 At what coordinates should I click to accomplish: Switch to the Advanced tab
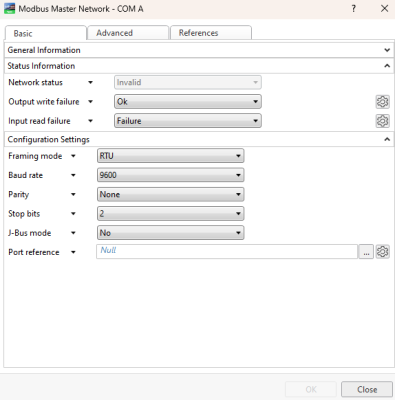[128, 33]
